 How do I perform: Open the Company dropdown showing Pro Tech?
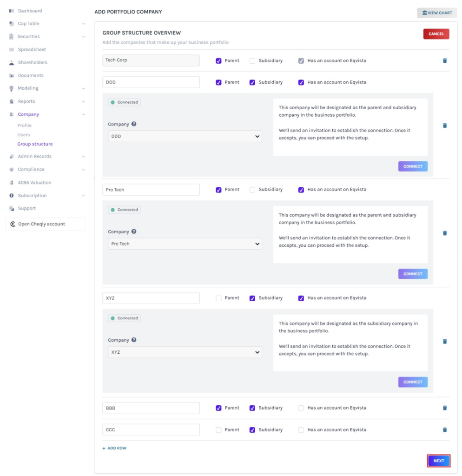(185, 244)
